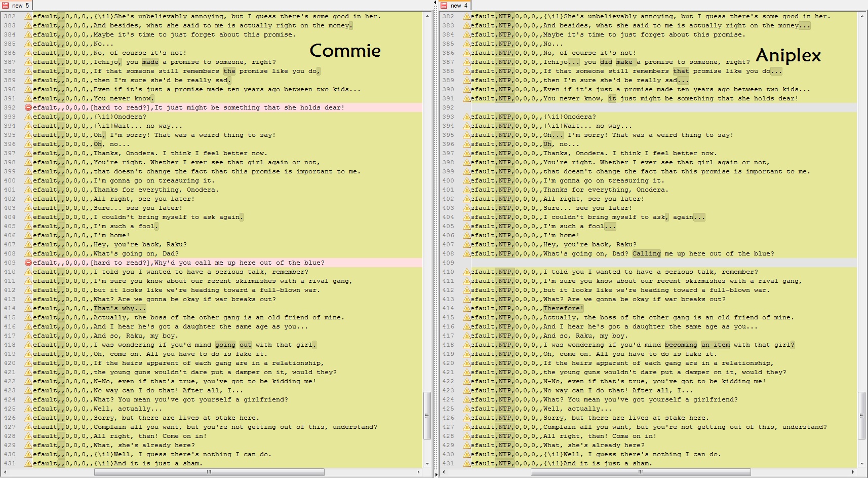Click warning icon on line 395 in Aniplex pane
The width and height of the screenshot is (868, 478).
tap(466, 135)
